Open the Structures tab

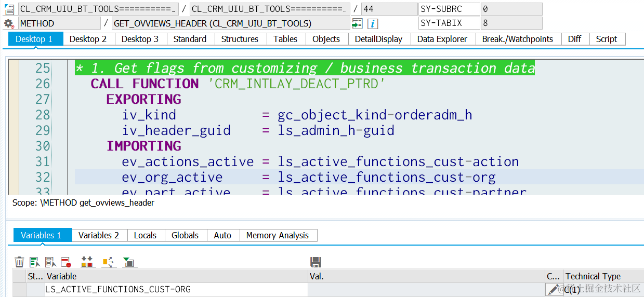(x=240, y=39)
